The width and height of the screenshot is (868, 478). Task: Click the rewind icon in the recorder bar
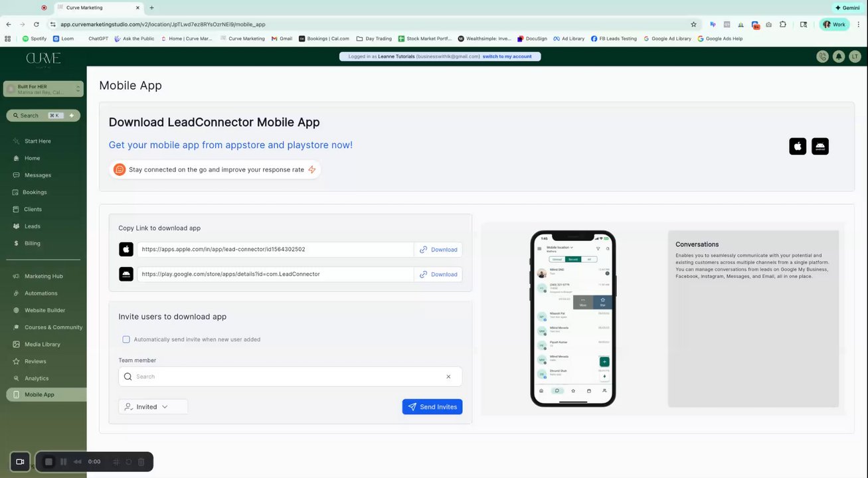point(78,461)
